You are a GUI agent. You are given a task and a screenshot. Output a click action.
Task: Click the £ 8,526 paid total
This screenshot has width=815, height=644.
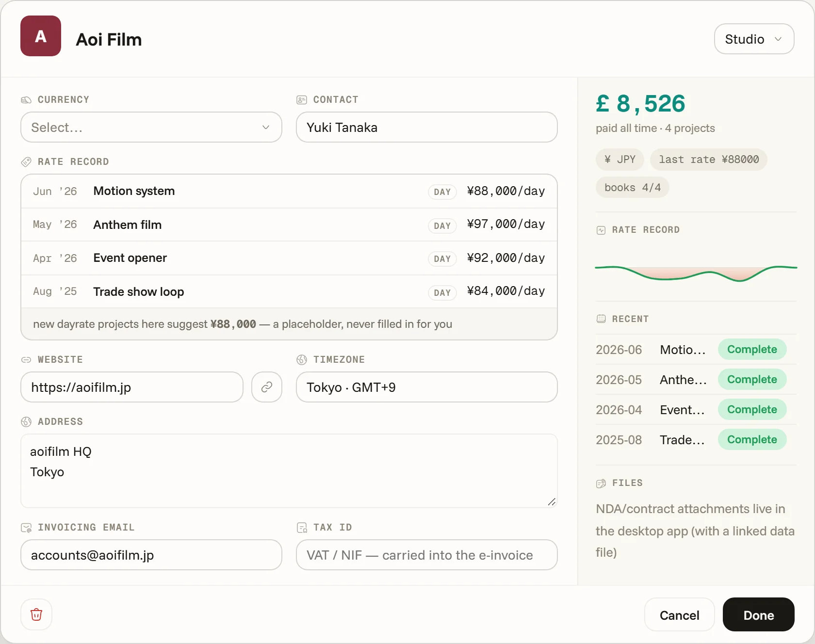point(640,104)
